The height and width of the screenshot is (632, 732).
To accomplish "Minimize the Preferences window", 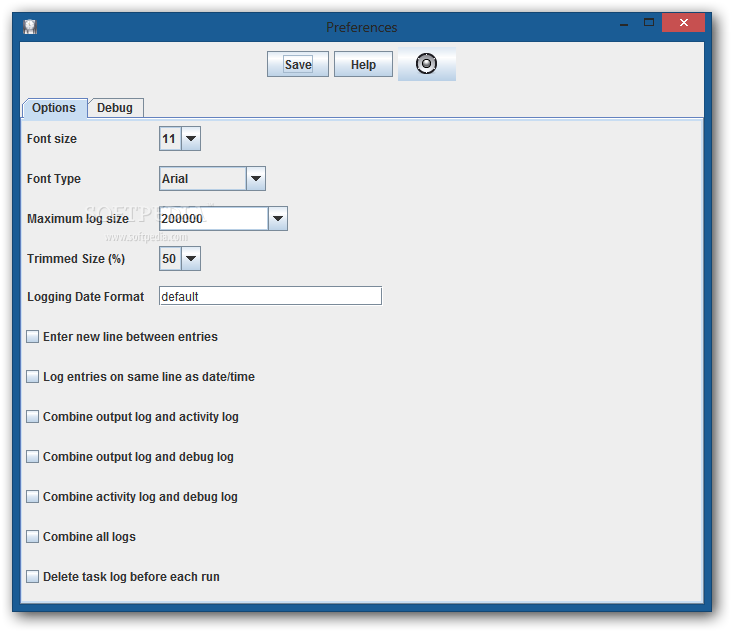I will (x=624, y=23).
